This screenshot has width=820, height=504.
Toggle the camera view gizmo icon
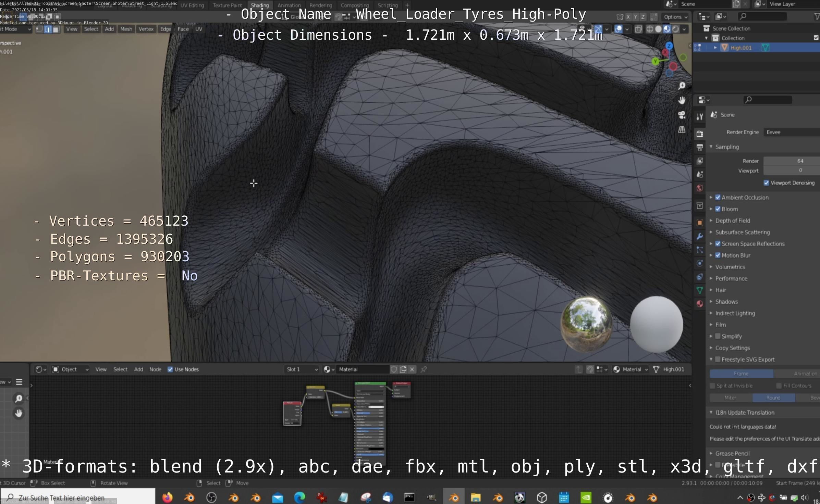tap(682, 115)
